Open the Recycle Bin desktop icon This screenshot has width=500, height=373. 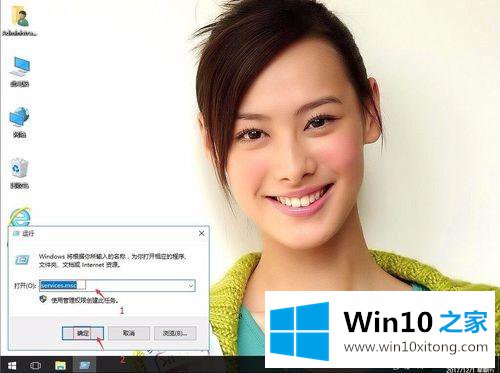click(x=19, y=173)
